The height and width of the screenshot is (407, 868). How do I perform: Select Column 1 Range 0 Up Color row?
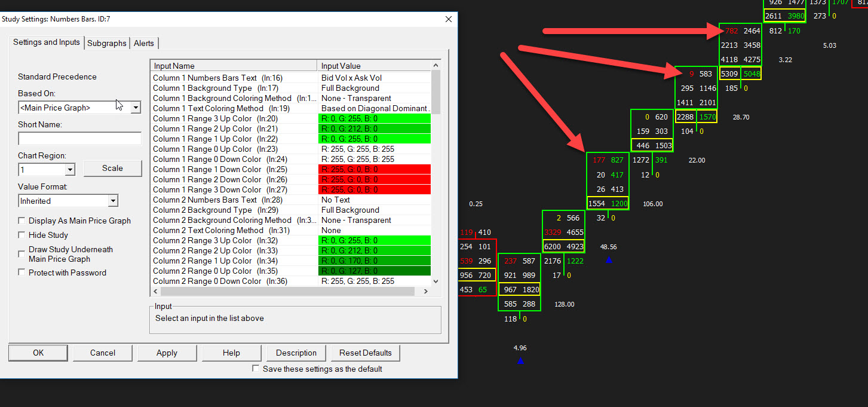(291, 149)
